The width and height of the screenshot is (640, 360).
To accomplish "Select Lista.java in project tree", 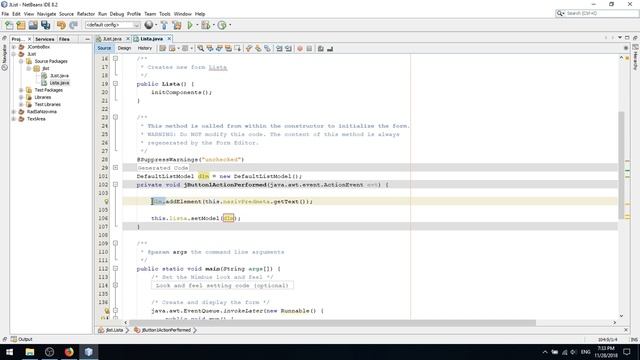I will [60, 83].
